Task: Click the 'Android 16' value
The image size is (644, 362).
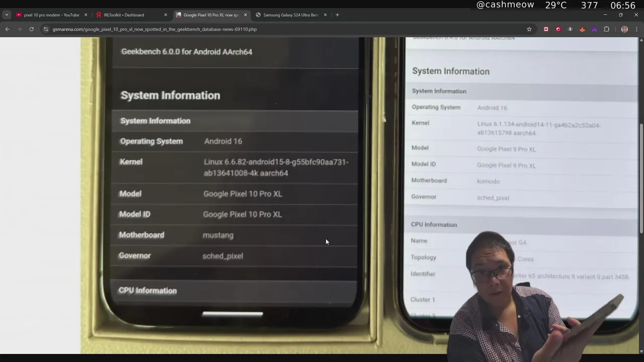Action: coord(223,141)
